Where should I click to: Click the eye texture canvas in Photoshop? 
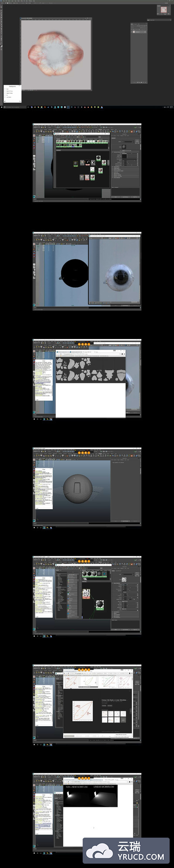[x=56, y=54]
